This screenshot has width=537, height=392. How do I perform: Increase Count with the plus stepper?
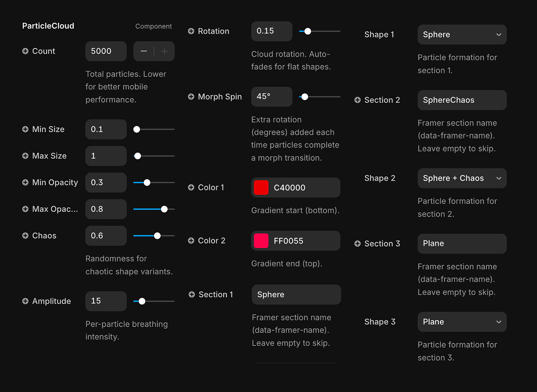point(164,51)
